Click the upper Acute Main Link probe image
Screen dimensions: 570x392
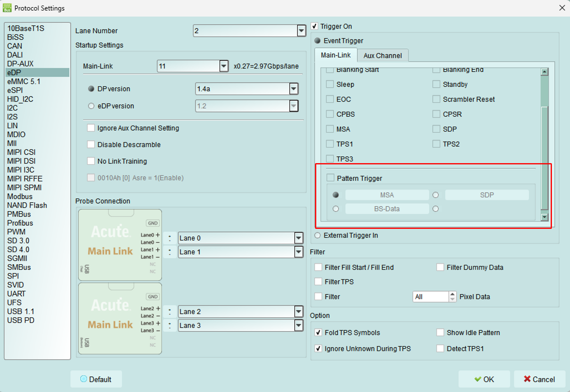120,245
